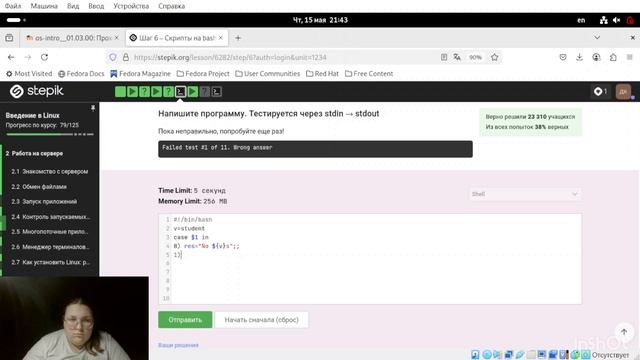640x360 pixels.
Task: Open the Справка menu
Action: [x=171, y=6]
